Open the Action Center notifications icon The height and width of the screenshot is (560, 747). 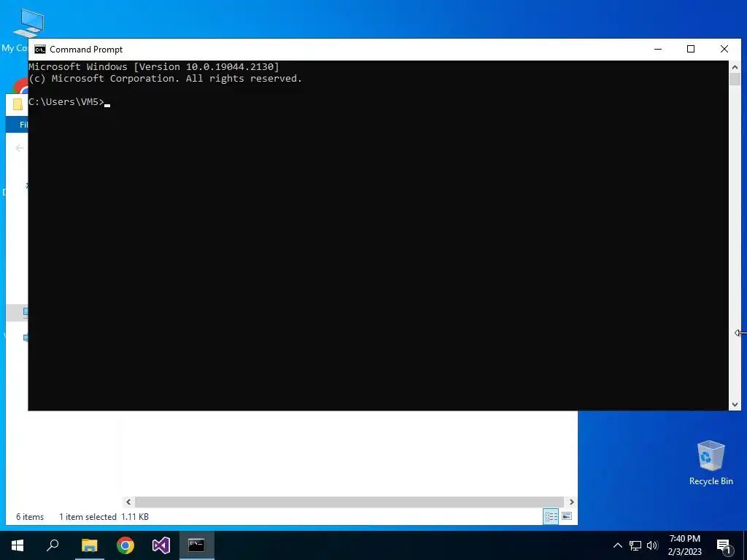724,545
